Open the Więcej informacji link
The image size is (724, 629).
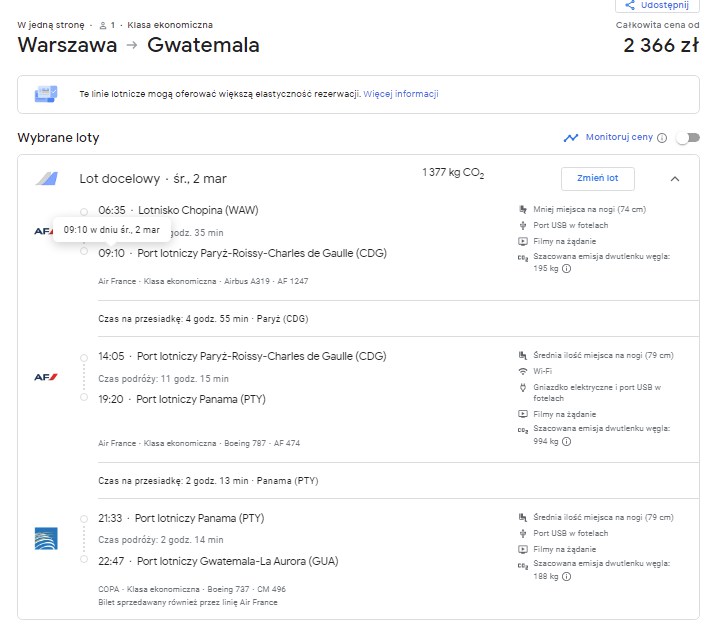[401, 94]
